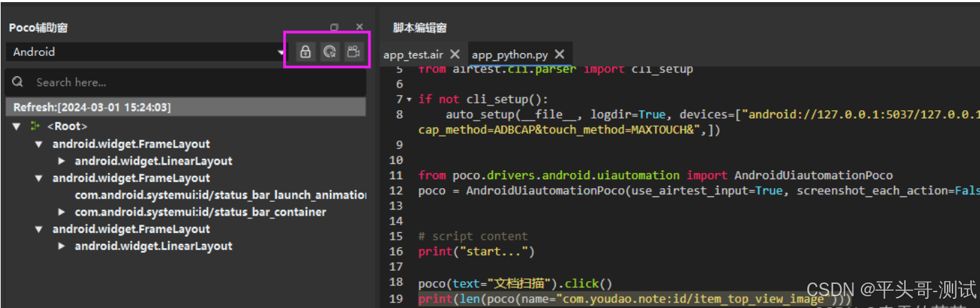
Task: Expand the bottom-most LinearLayout node
Action: 62,246
